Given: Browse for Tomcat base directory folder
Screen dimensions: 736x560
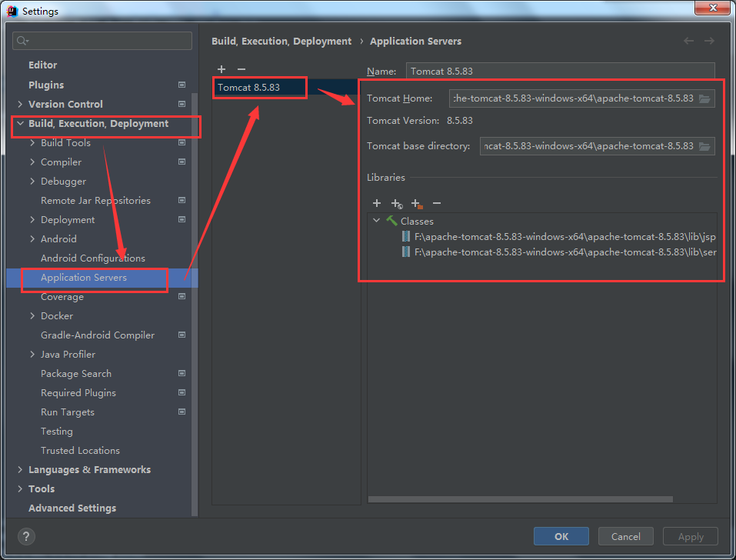Looking at the screenshot, I should pyautogui.click(x=704, y=146).
